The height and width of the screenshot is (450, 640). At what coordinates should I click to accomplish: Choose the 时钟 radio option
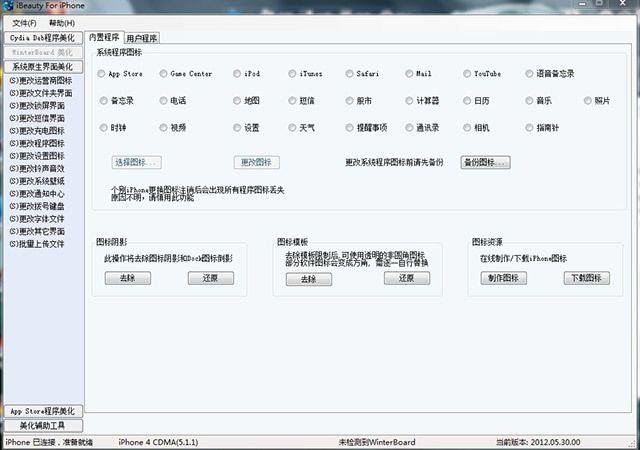click(103, 128)
